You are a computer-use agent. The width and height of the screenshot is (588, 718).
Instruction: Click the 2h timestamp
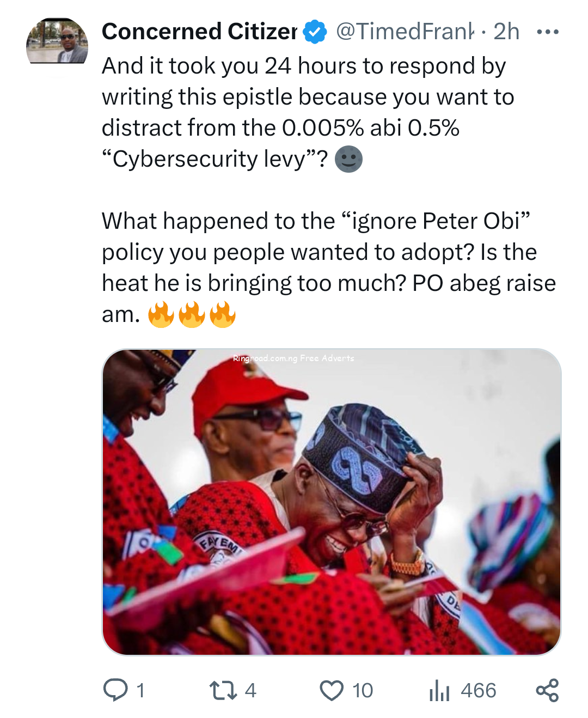pos(506,32)
